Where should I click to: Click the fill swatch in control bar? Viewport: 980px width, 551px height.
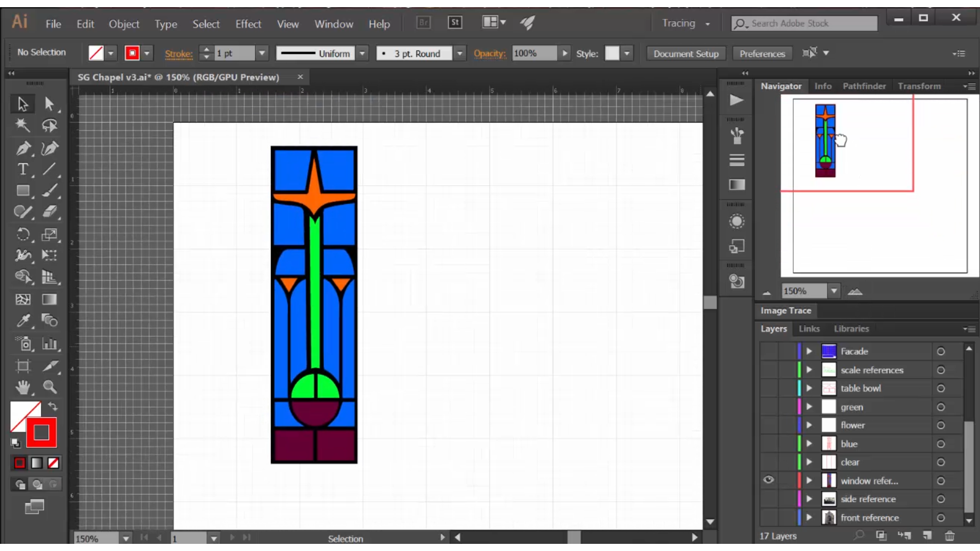[96, 53]
